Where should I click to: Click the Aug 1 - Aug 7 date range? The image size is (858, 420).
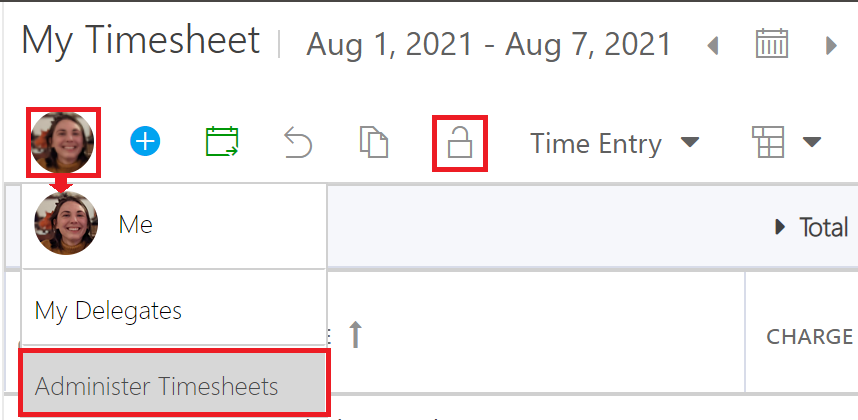[488, 44]
